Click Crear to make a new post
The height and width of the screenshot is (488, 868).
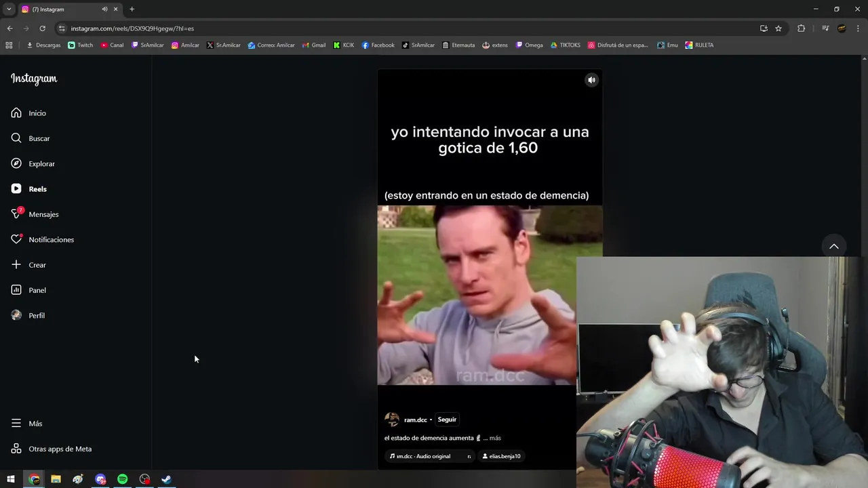click(x=28, y=265)
